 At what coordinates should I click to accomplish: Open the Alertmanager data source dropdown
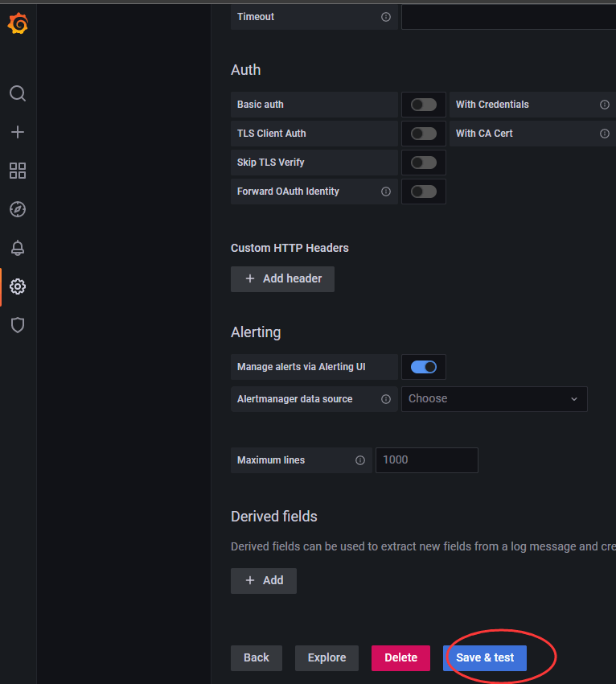pos(494,399)
